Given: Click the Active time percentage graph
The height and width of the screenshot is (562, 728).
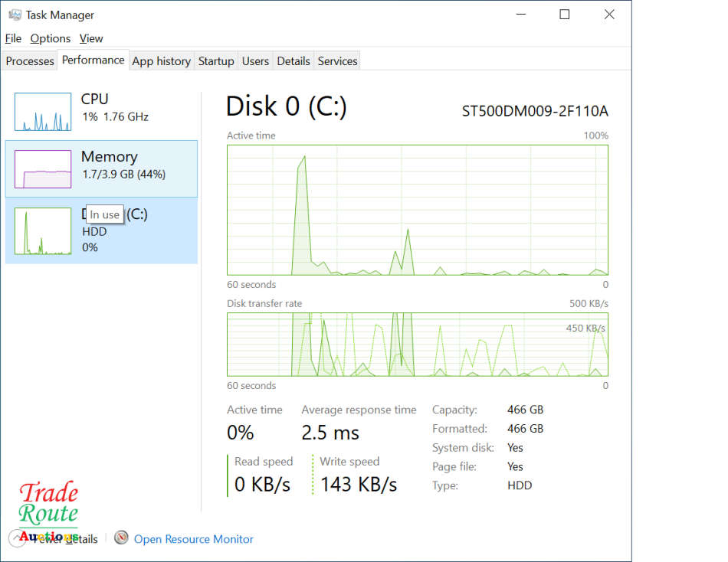Looking at the screenshot, I should [x=418, y=211].
